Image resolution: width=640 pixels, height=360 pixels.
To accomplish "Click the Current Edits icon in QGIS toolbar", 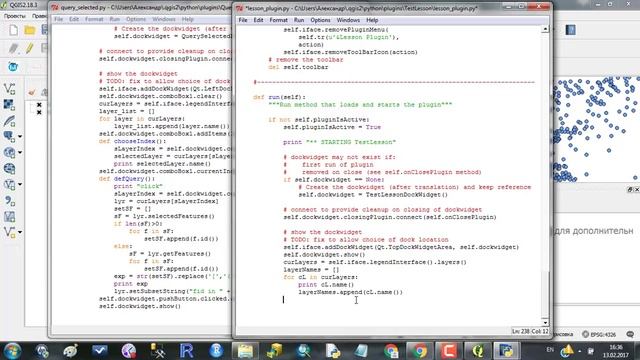I will [x=13, y=49].
